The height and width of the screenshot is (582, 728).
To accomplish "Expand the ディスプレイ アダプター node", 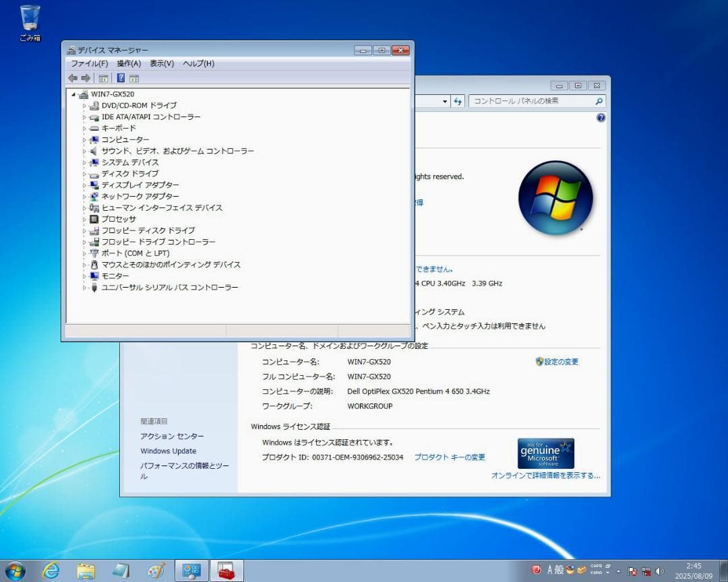I will point(84,185).
